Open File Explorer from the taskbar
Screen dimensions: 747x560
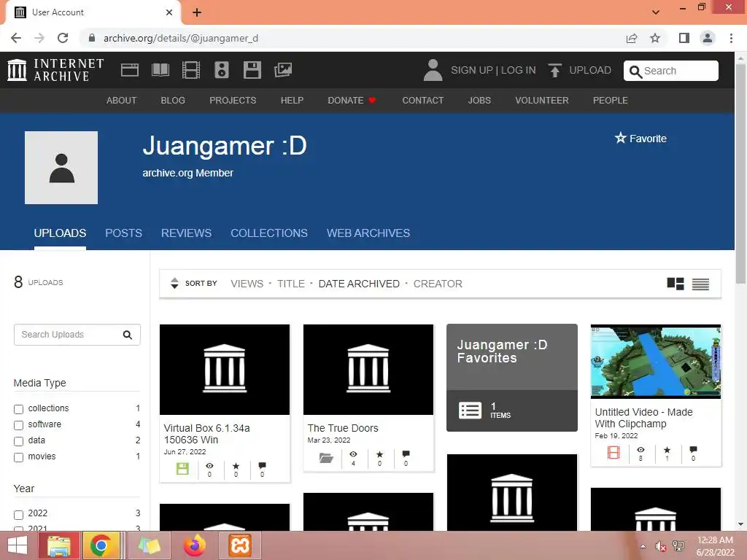point(58,545)
